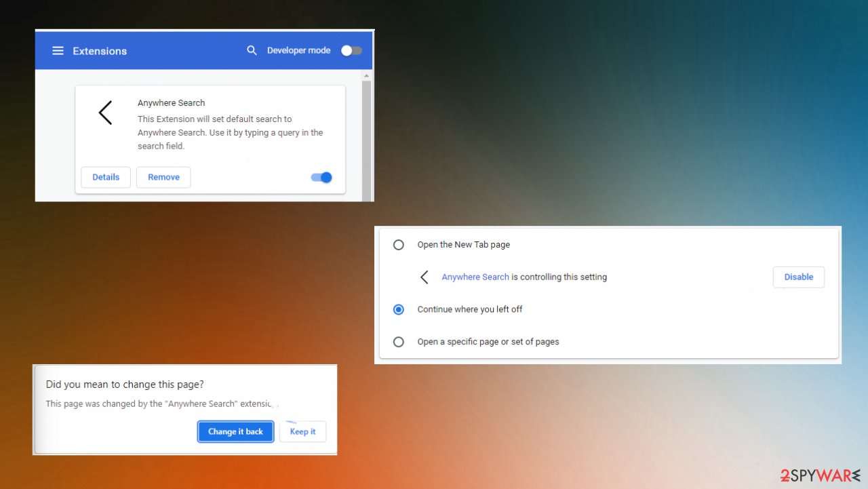
Task: Click the Anywhere Search extension name
Action: (x=171, y=103)
